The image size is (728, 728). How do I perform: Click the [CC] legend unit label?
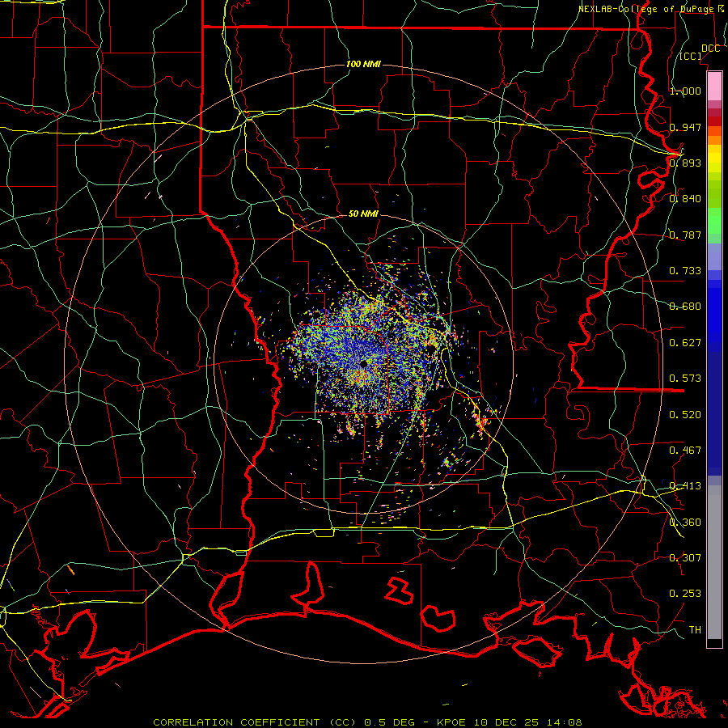691,56
